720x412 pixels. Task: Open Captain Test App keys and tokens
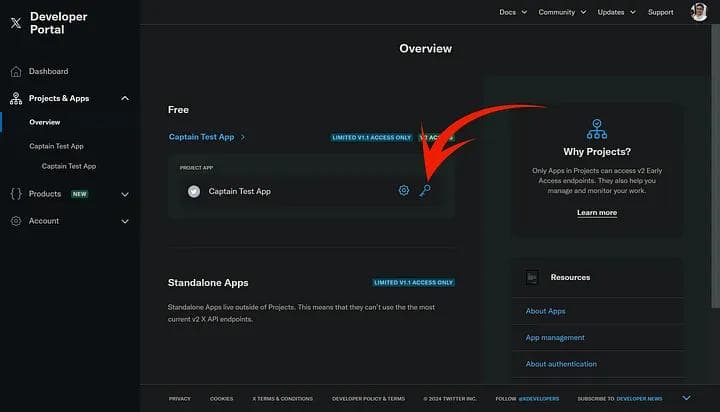click(425, 190)
